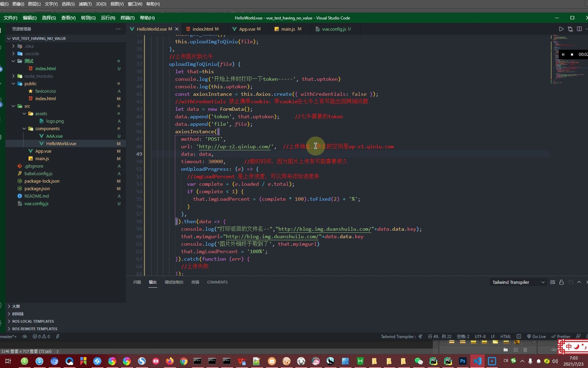Image resolution: width=588 pixels, height=368 pixels.
Task: Switch to the 调试控制台 panel tab
Action: click(x=174, y=282)
